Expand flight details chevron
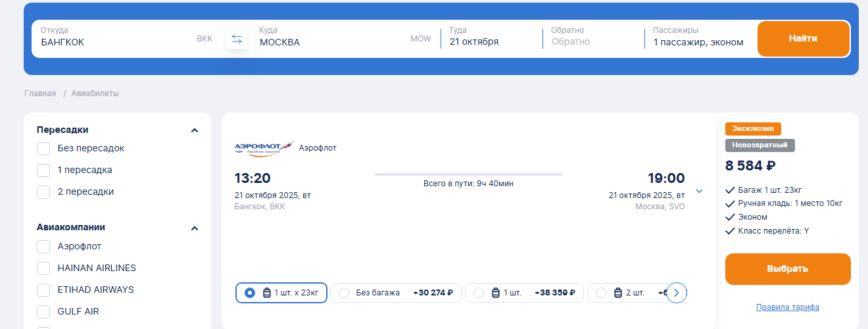This screenshot has width=868, height=329. pos(699,191)
